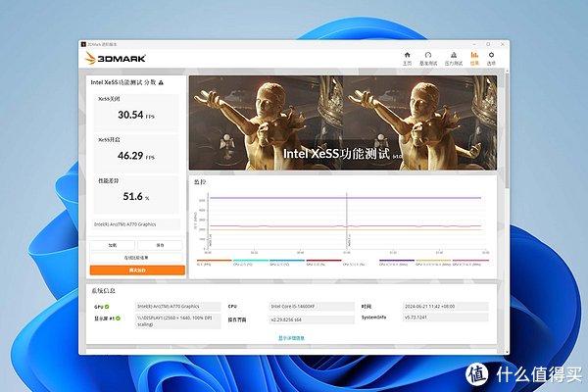
Task: Select the orange Results (结果) tab
Action: [474, 58]
